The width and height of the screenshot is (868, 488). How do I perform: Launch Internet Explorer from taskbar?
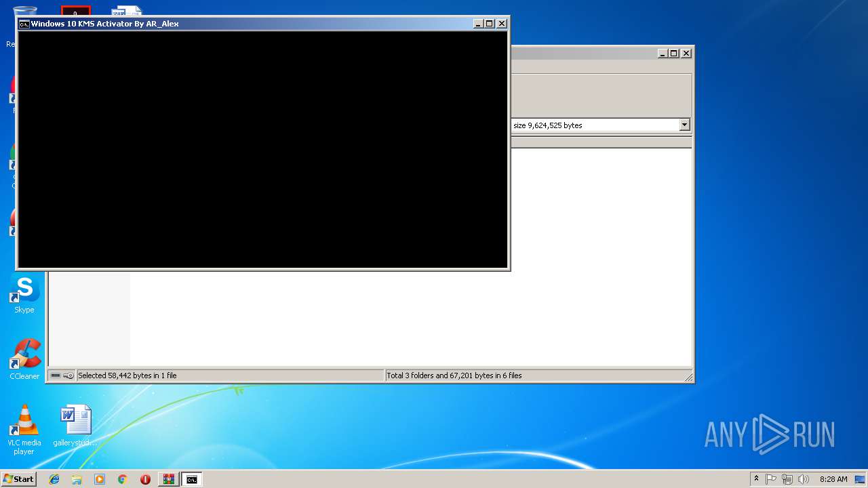coord(54,479)
